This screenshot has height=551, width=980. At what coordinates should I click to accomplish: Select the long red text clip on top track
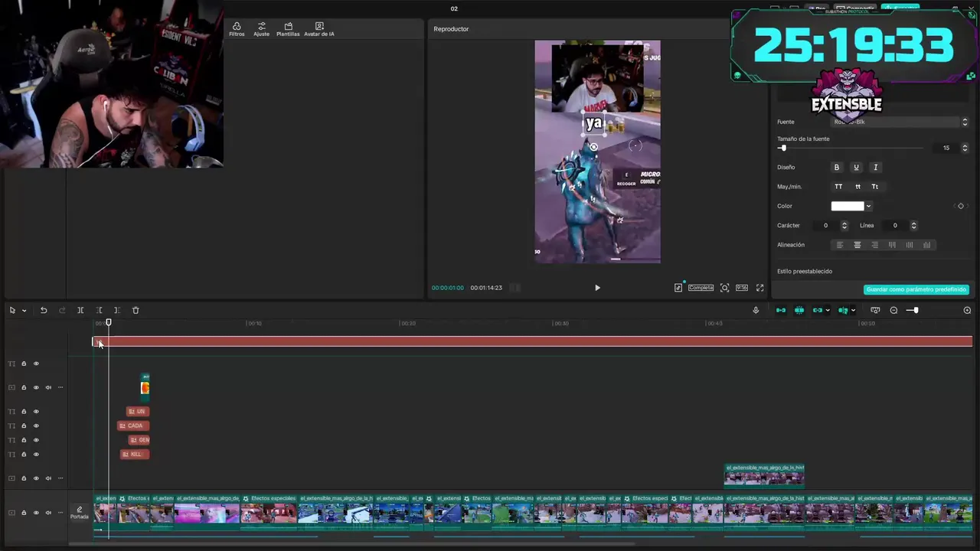pos(533,341)
